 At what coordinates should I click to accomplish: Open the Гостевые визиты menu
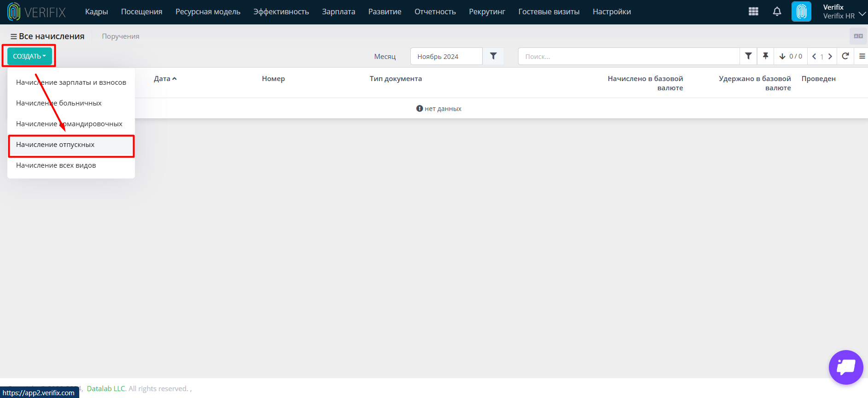(x=549, y=12)
